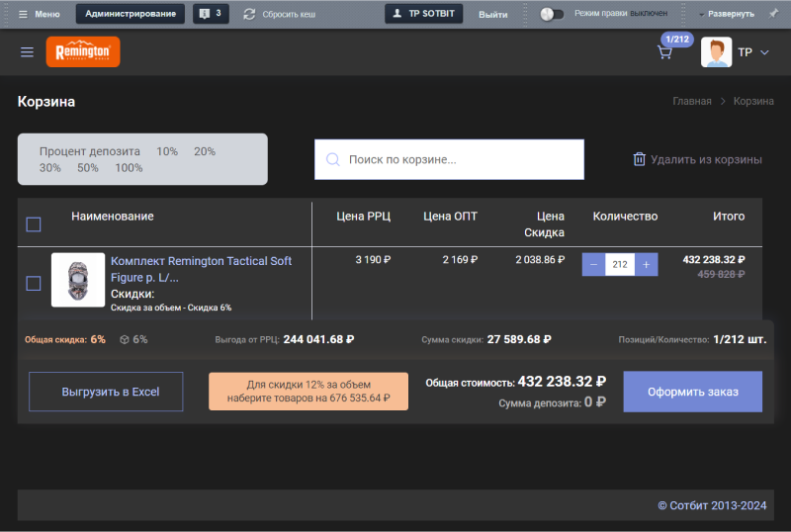
Task: Focus the Поиск по корзине search field
Action: (x=449, y=159)
